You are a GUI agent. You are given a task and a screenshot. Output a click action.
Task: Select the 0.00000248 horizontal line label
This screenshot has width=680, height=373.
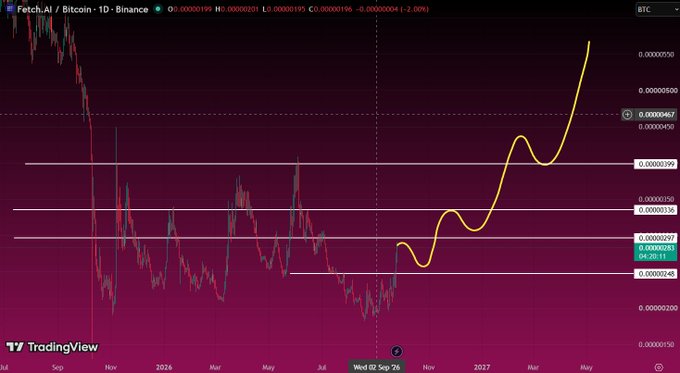(x=655, y=274)
